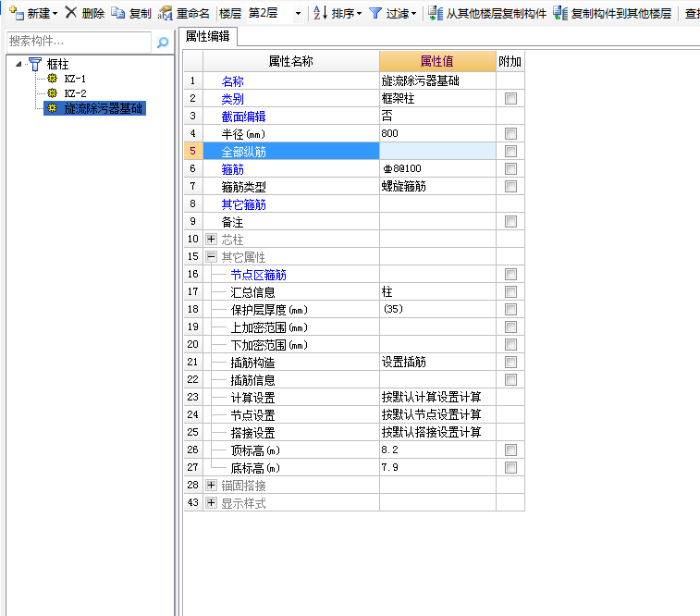The width and height of the screenshot is (700, 616).
Task: Toggle 附加 checkbox for 全部纵筋 row
Action: (x=510, y=151)
